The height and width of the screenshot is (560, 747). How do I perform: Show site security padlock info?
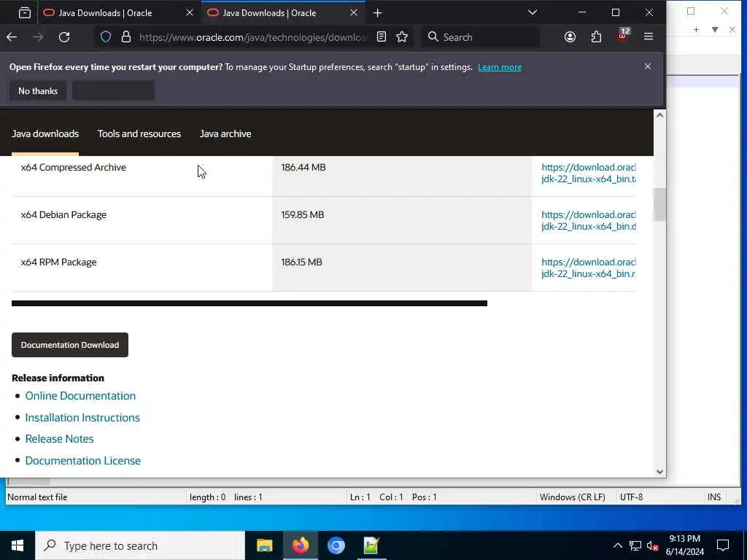coord(125,36)
